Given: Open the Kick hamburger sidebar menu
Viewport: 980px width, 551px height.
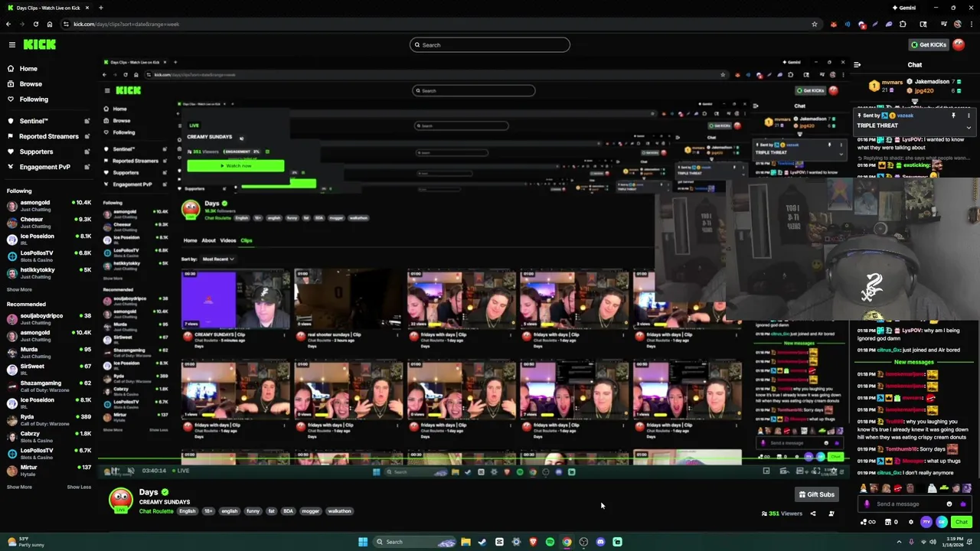Looking at the screenshot, I should pos(11,45).
